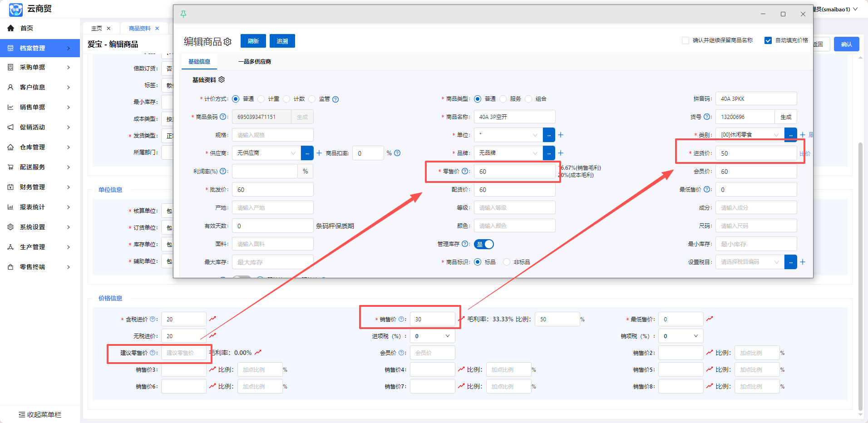Check 确认并继续保留商品名称 checkbox
Image resolution: width=868 pixels, height=423 pixels.
point(686,40)
